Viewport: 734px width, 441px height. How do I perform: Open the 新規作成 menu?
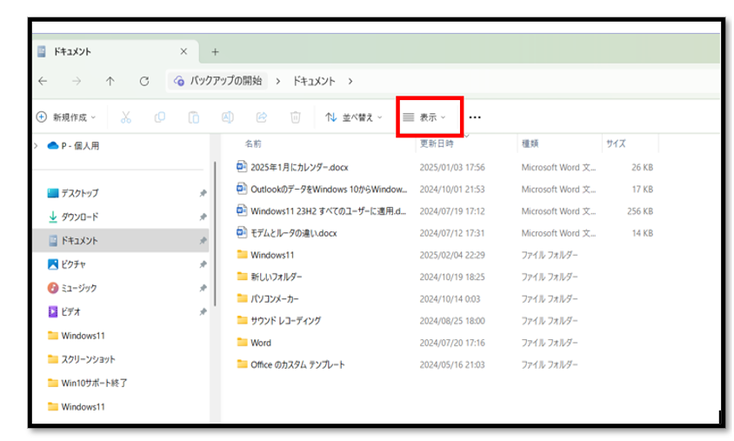point(66,117)
